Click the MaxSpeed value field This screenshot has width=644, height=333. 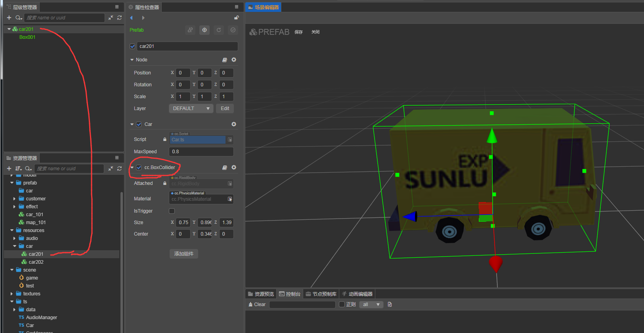[x=201, y=152]
